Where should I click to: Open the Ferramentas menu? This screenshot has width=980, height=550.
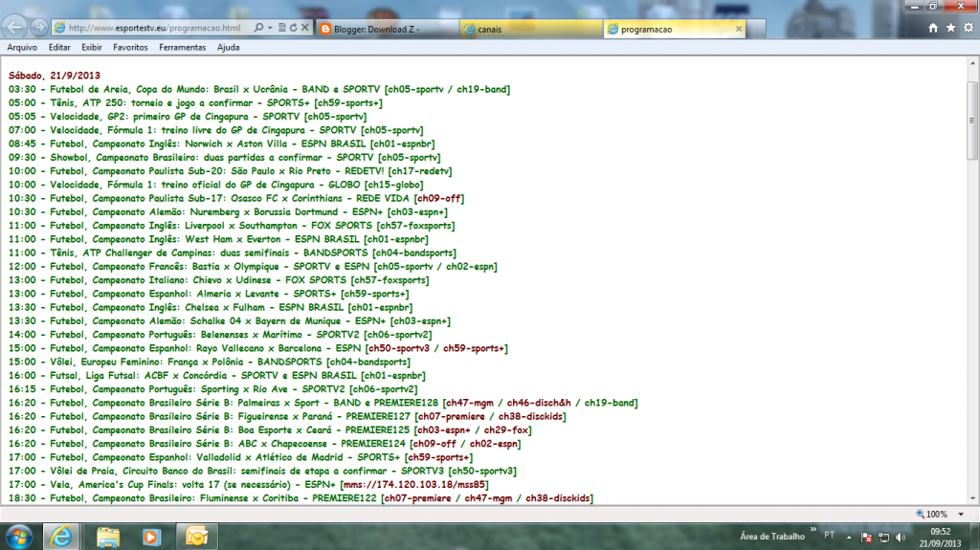182,47
